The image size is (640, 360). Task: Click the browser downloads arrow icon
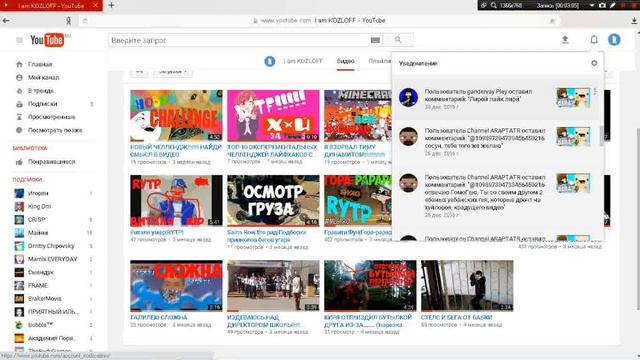click(634, 21)
